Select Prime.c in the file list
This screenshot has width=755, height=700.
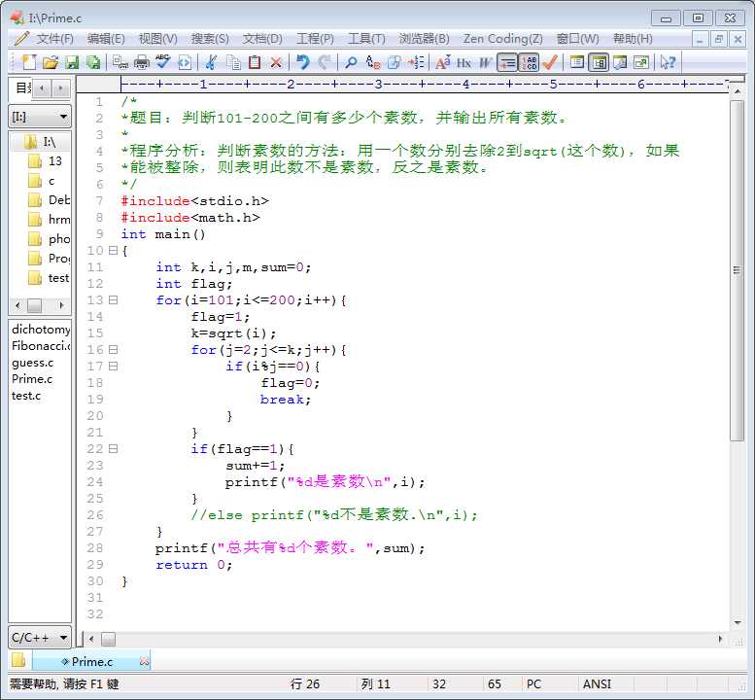(32, 379)
